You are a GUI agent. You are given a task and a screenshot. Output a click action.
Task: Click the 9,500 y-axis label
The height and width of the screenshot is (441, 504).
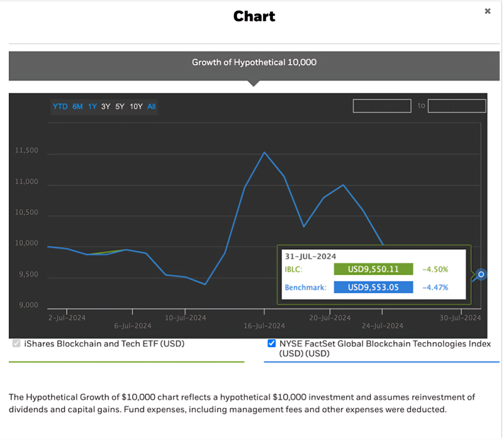click(x=28, y=274)
